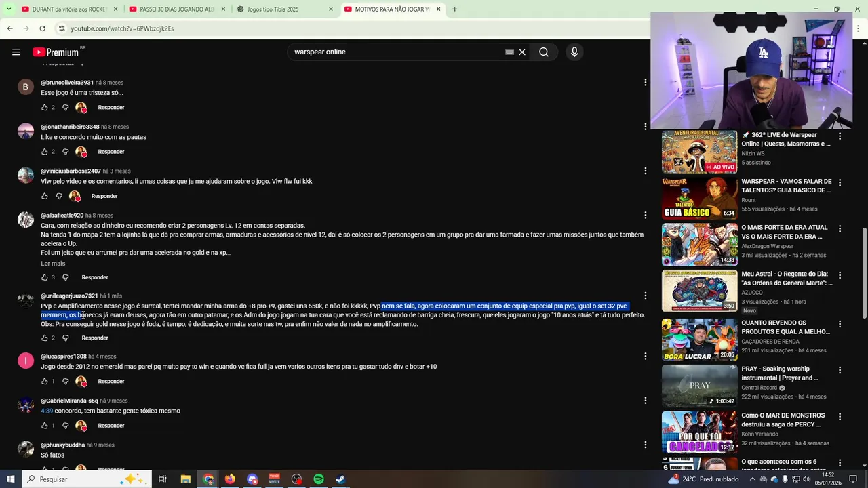The width and height of the screenshot is (868, 488).
Task: Open @albaficatlc920 profile avatar
Action: pos(26,220)
